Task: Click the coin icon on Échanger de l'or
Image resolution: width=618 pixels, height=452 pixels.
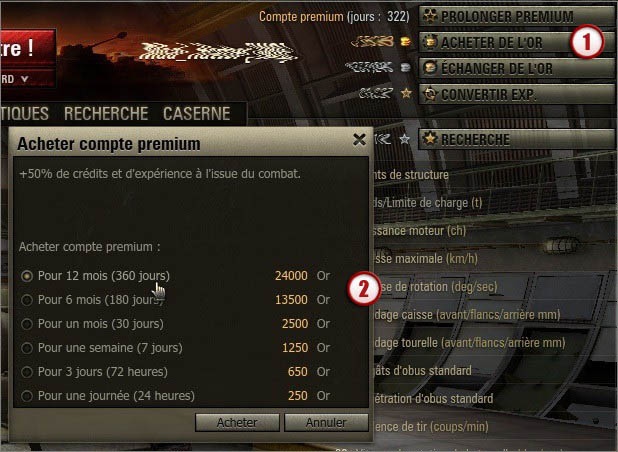Action: pos(430,68)
